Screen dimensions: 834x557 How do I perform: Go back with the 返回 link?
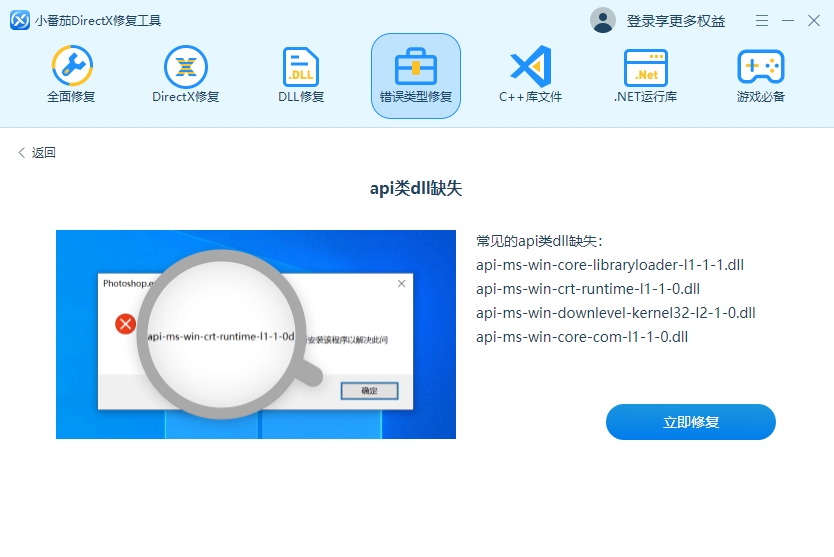37,153
